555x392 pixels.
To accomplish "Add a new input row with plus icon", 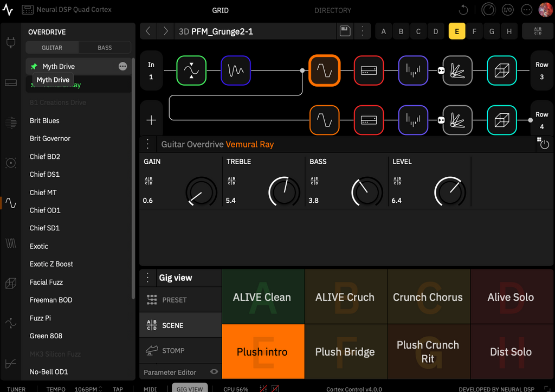I will point(151,120).
